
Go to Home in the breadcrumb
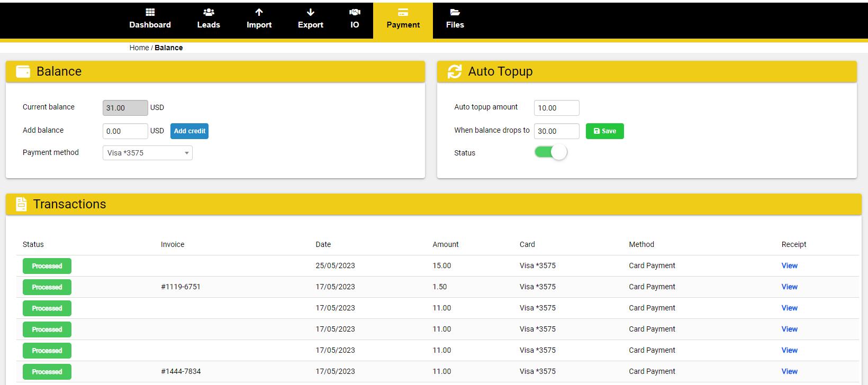point(139,48)
